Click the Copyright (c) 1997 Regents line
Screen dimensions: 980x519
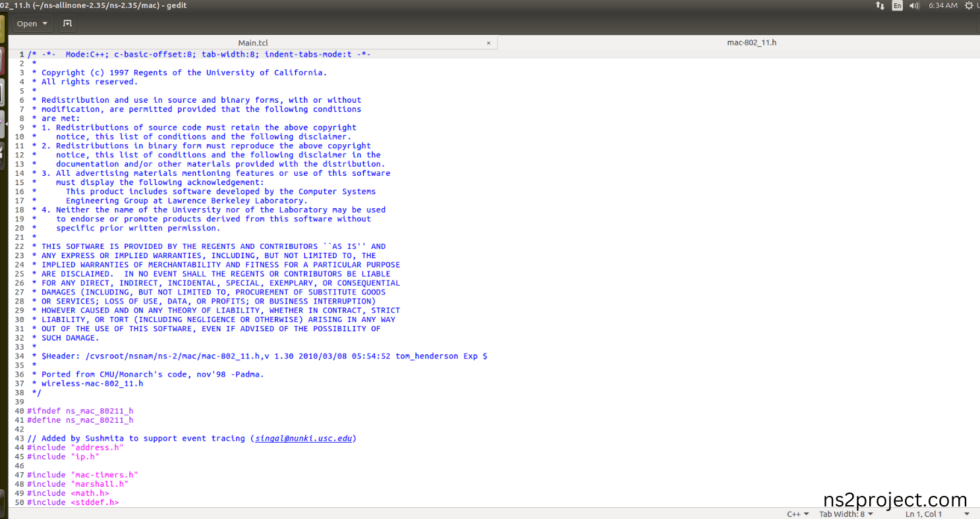click(x=179, y=72)
